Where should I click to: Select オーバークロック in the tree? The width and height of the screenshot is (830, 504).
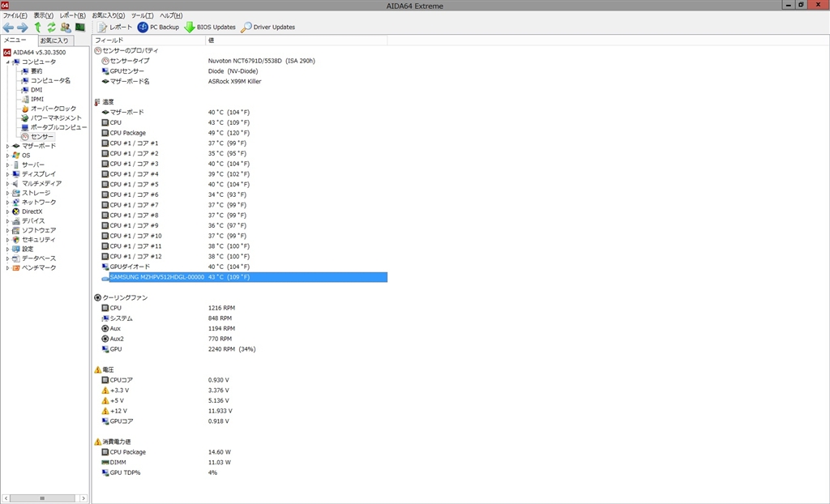tap(53, 109)
